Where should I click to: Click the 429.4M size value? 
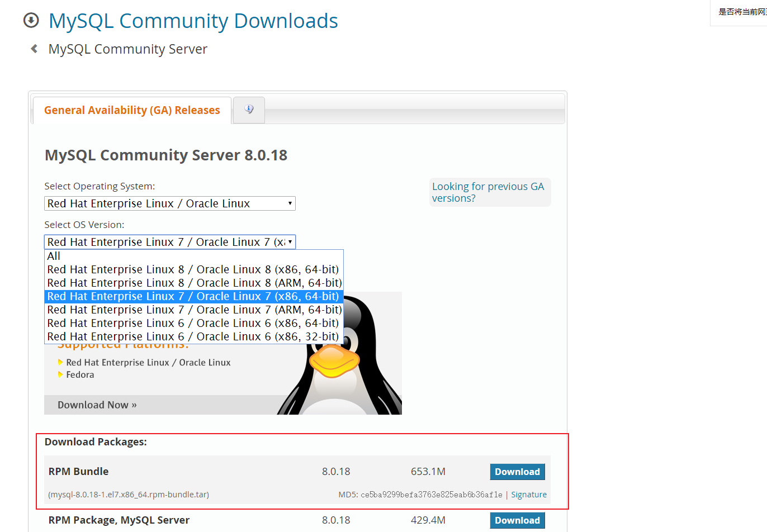click(x=428, y=520)
